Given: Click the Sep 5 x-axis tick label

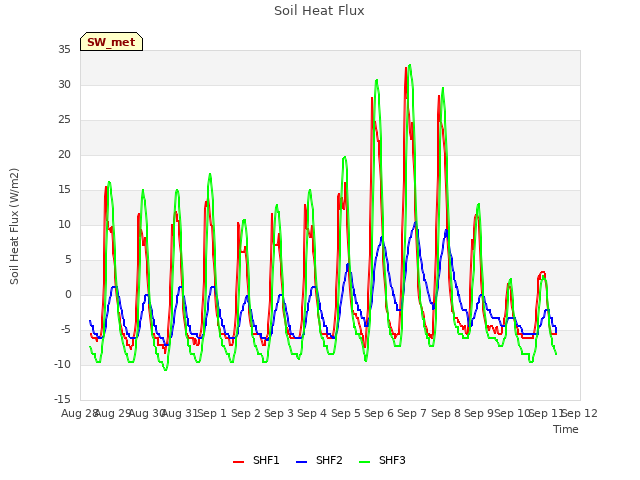Looking at the screenshot, I should tap(346, 413).
